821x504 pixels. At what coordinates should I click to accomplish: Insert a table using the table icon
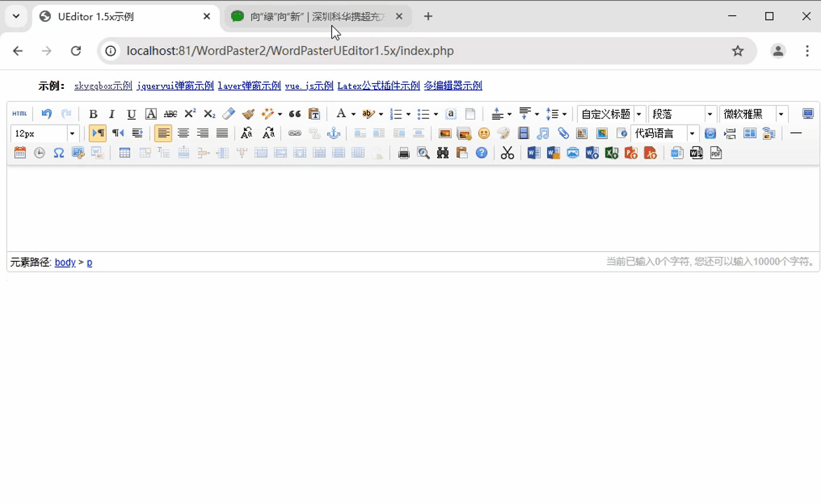125,153
